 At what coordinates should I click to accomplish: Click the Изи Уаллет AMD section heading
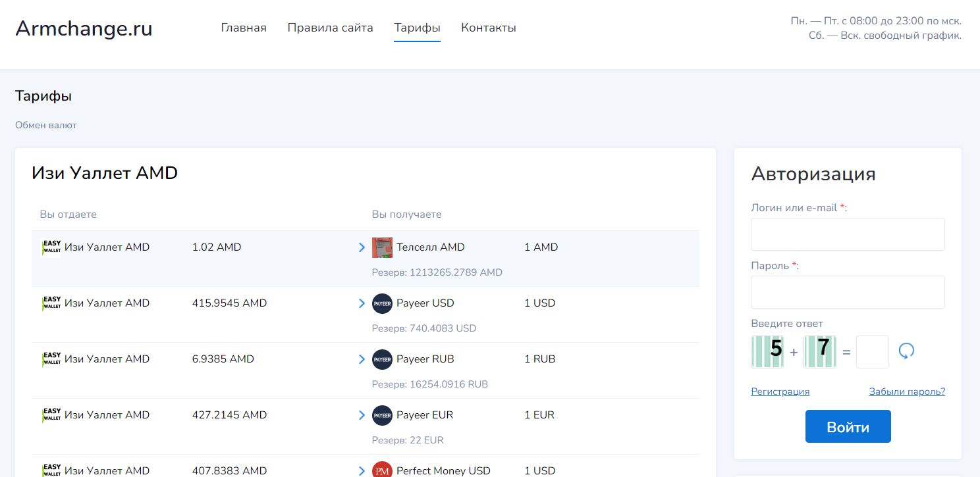coord(105,173)
